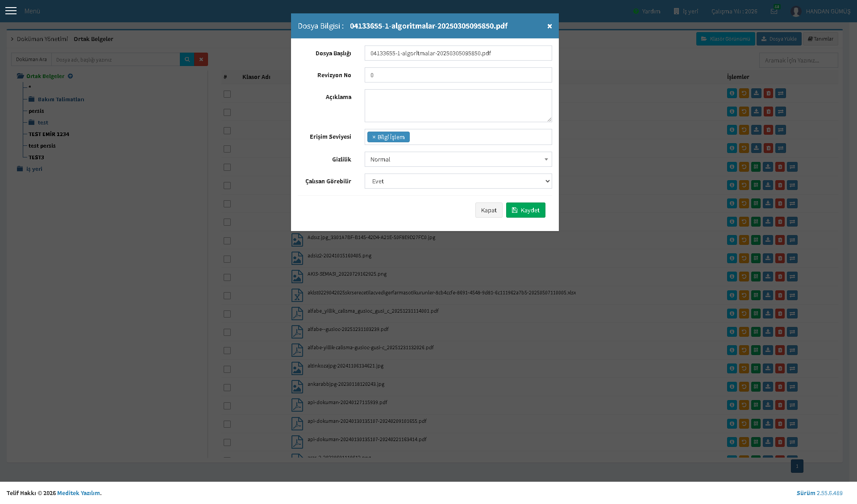Move adsiz2-20241015160405.png with transfer icon
The height and width of the screenshot is (504, 857).
792,258
